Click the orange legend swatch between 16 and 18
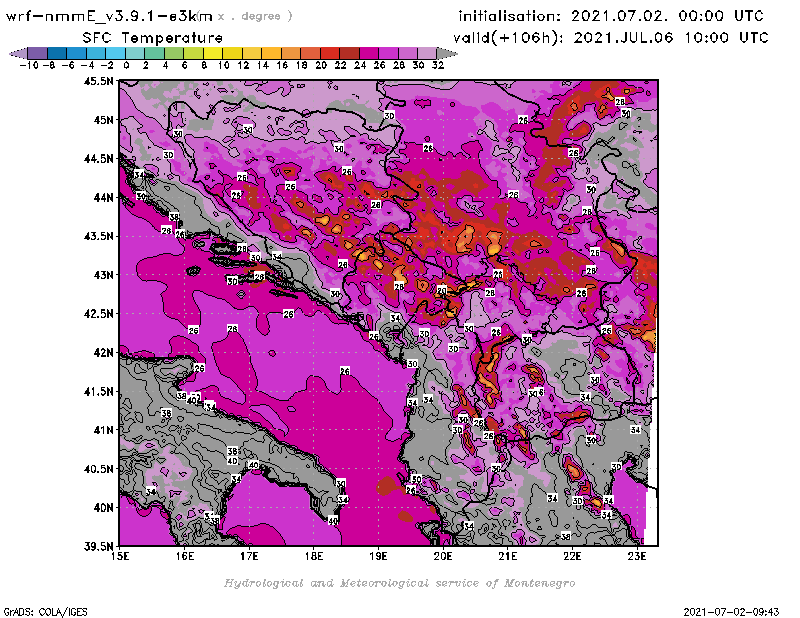The image size is (800, 618). point(291,53)
